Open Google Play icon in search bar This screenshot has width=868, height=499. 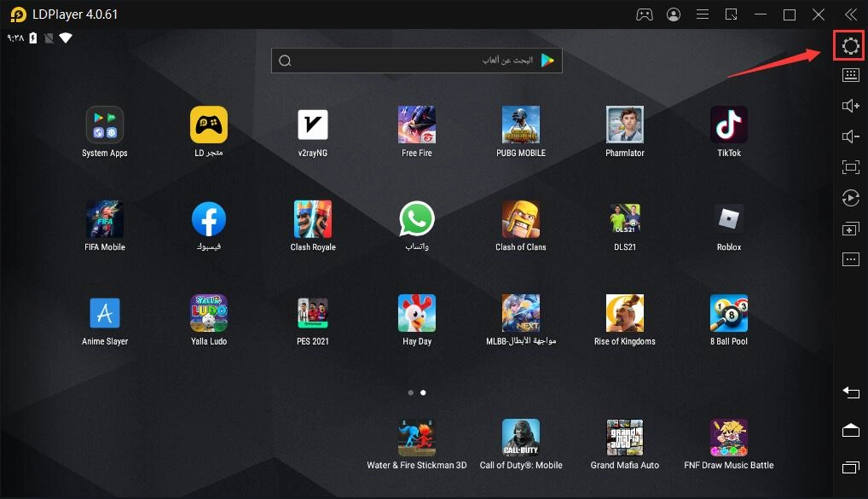click(547, 61)
